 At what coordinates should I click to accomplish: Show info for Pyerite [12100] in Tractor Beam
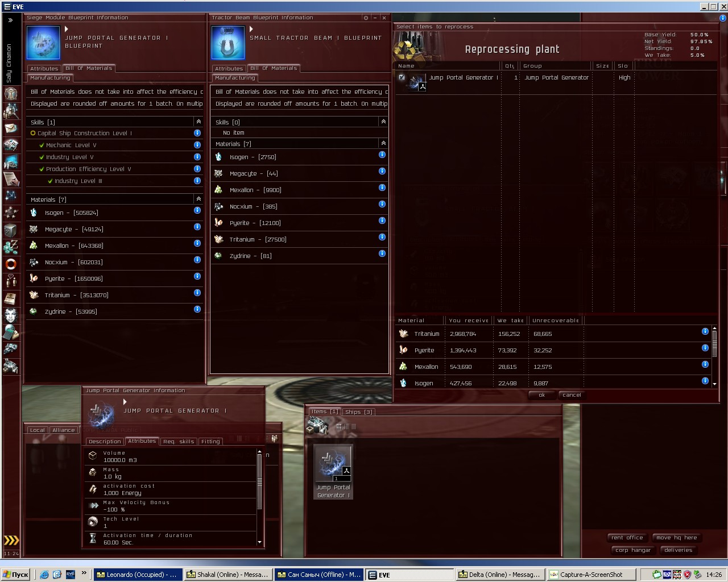(382, 221)
